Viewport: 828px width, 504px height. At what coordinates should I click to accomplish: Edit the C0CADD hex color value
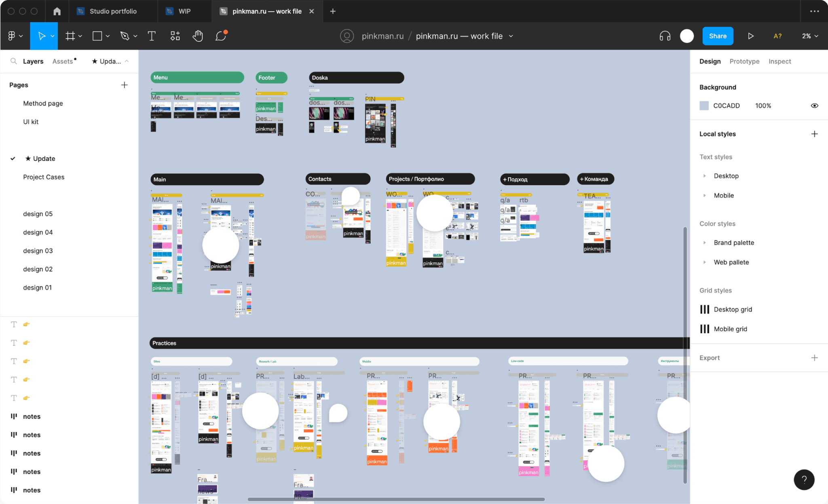click(727, 105)
